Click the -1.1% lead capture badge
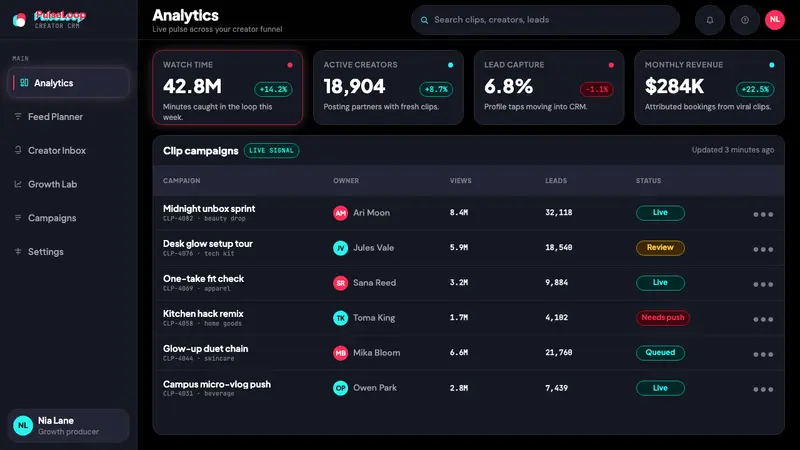 tap(596, 89)
